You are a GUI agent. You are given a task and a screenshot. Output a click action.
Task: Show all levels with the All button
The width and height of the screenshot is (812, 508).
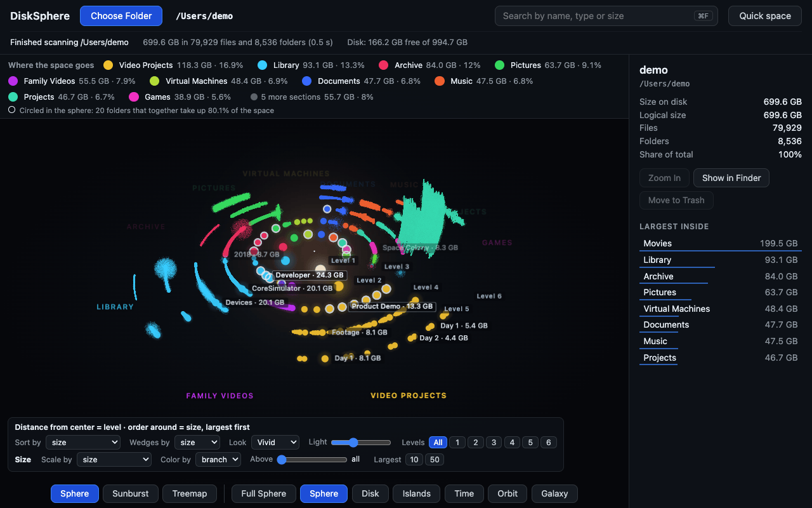pos(438,443)
